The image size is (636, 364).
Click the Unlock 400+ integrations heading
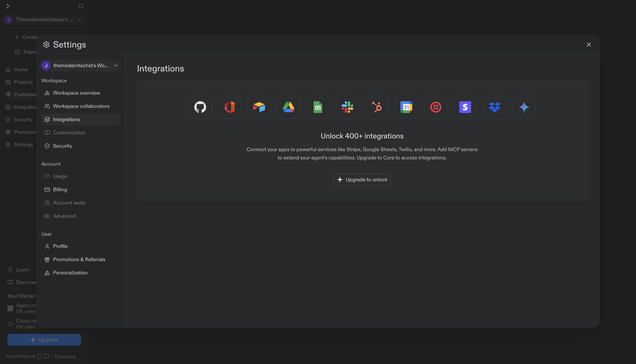pyautogui.click(x=362, y=136)
